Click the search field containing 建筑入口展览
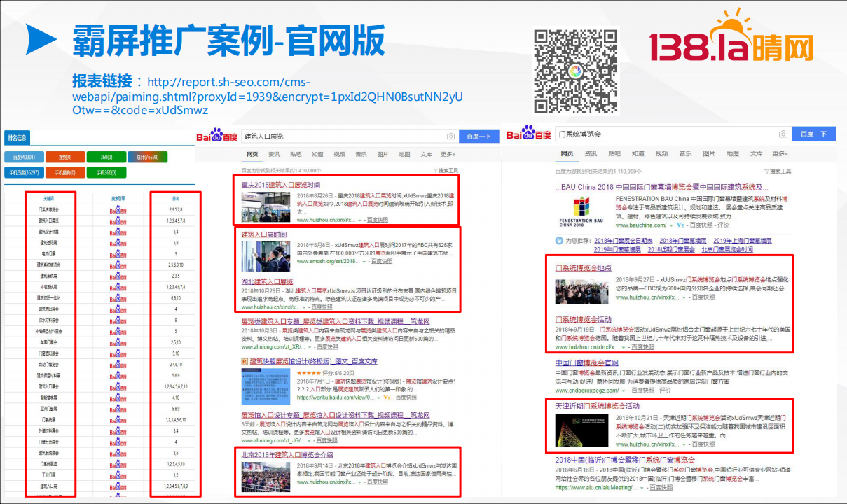Image resolution: width=847 pixels, height=504 pixels. (x=343, y=136)
